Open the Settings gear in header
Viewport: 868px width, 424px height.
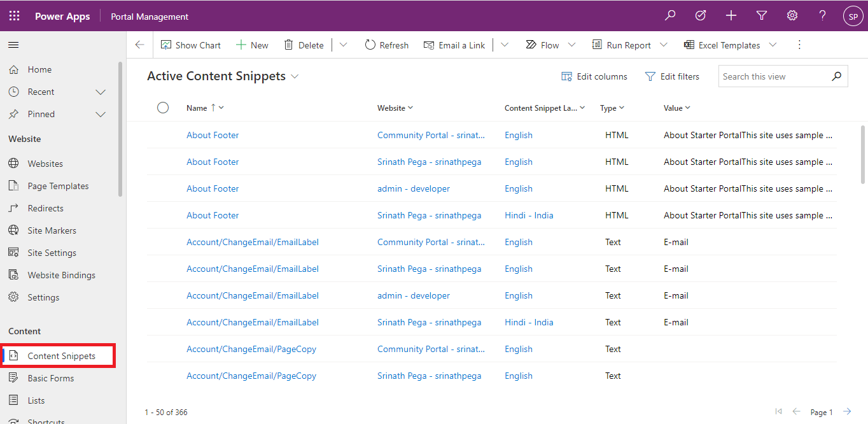pos(792,16)
